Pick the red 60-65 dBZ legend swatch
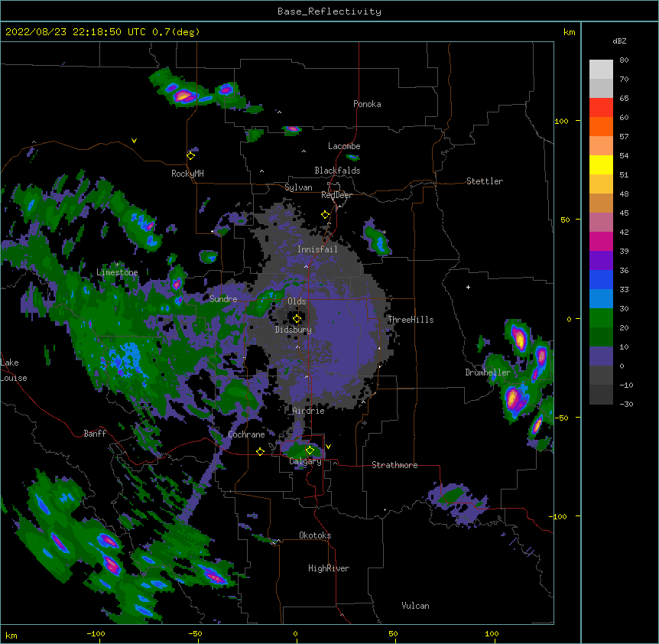Screen dimensions: 659x644 coord(601,108)
